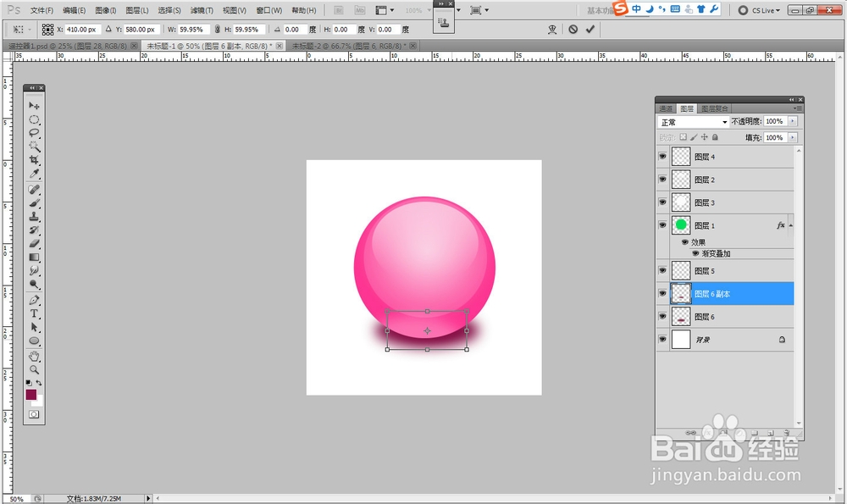Viewport: 847px width, 504px height.
Task: Open the 图像(I) menu
Action: [x=106, y=10]
